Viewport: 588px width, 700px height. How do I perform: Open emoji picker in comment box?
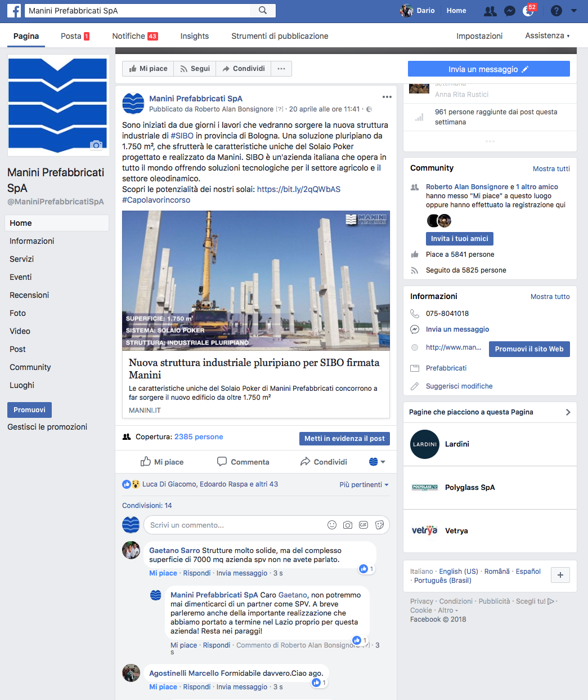[332, 525]
